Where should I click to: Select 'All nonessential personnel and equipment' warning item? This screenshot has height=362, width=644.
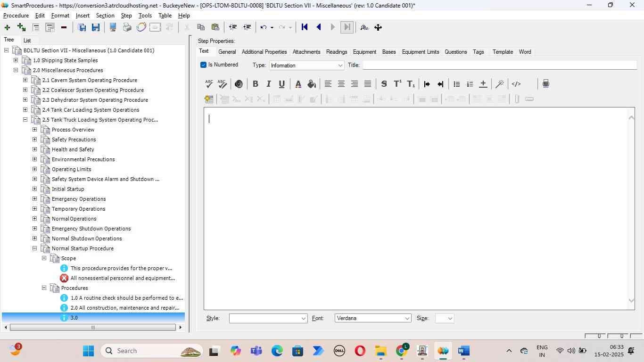pyautogui.click(x=123, y=278)
